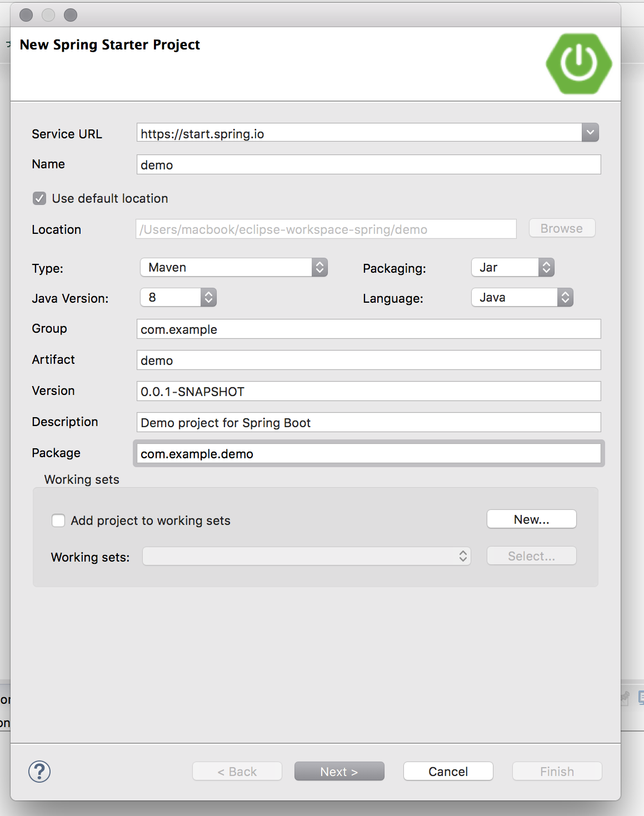Click the Package field com.example.demo
The width and height of the screenshot is (644, 816).
(368, 454)
